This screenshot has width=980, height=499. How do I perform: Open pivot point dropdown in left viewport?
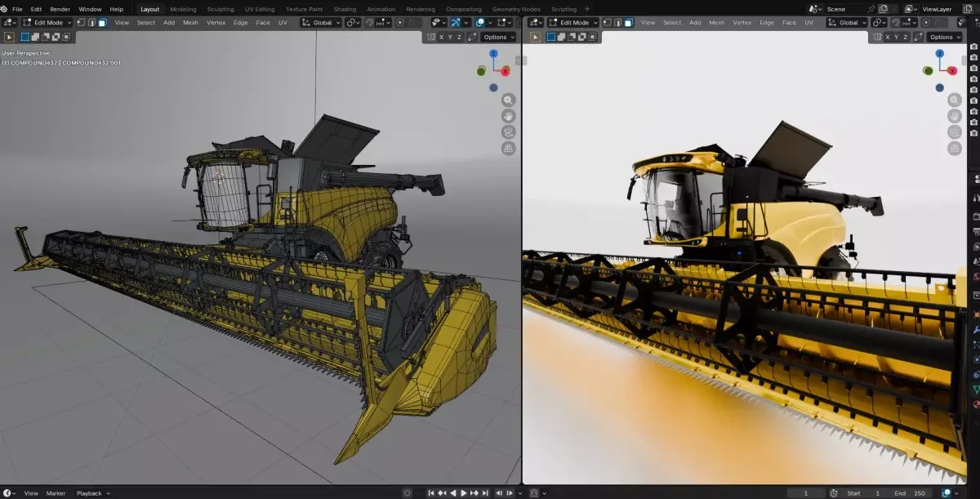pyautogui.click(x=353, y=23)
